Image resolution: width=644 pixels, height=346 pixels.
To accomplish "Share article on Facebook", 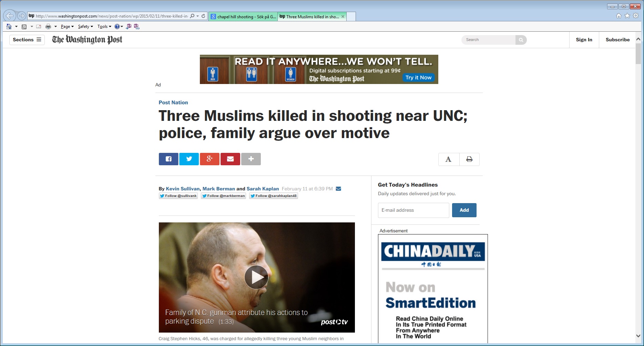I will 168,159.
